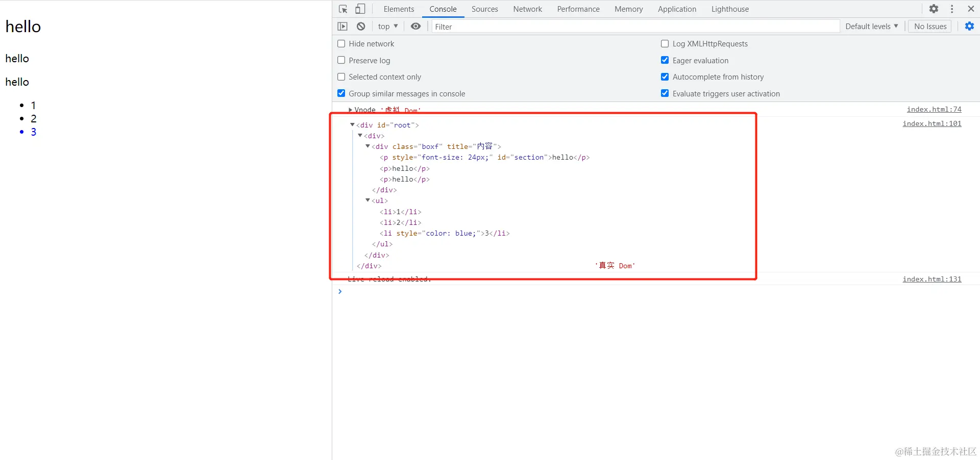980x460 pixels.
Task: Click the closing </ul> tag line
Action: click(x=382, y=244)
